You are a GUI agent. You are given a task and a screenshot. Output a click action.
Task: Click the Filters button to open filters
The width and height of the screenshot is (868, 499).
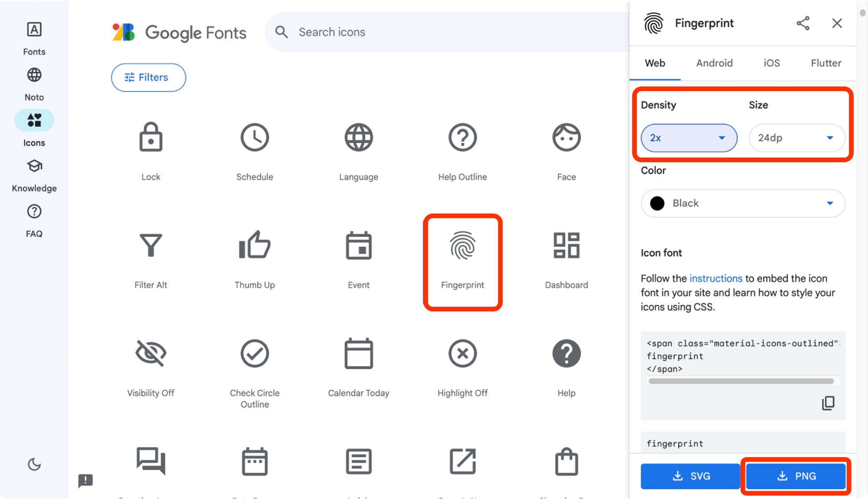[148, 77]
